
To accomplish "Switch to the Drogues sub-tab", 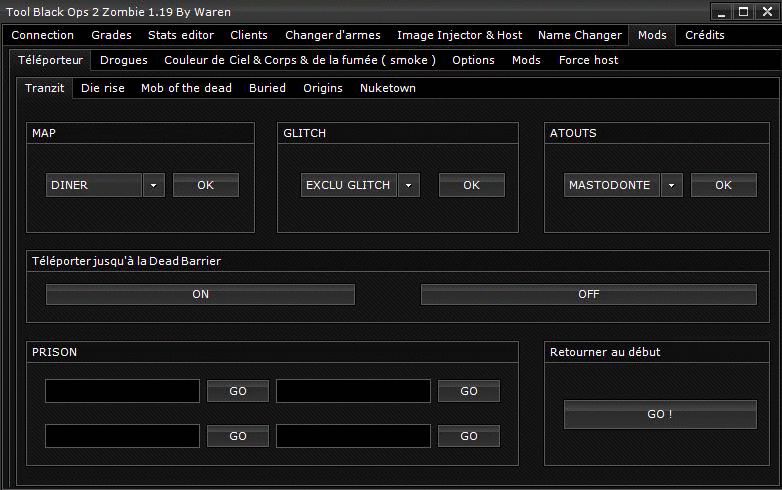I will 124,60.
